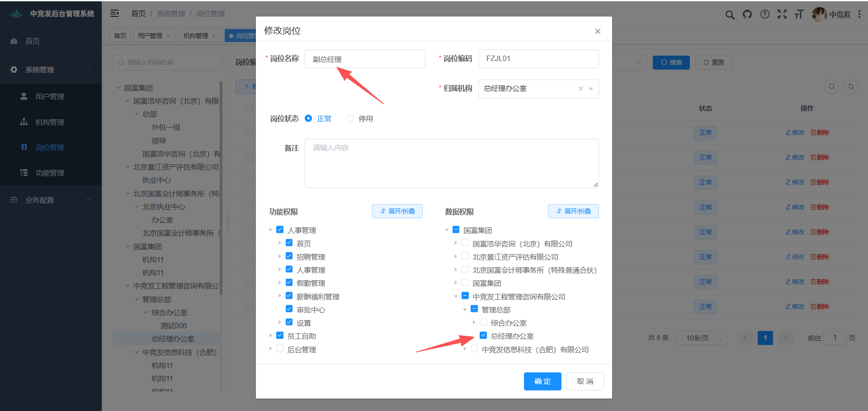Click the 机构管理 tree icon
The height and width of the screenshot is (411, 868).
(x=24, y=122)
